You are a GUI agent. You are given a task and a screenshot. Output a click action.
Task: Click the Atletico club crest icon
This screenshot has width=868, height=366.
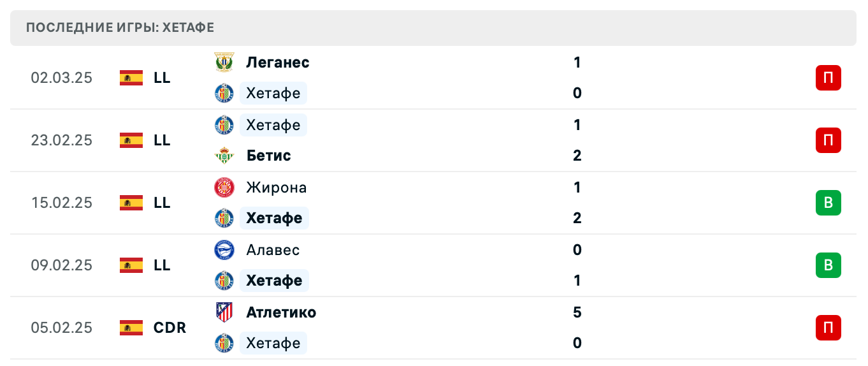[x=224, y=312]
